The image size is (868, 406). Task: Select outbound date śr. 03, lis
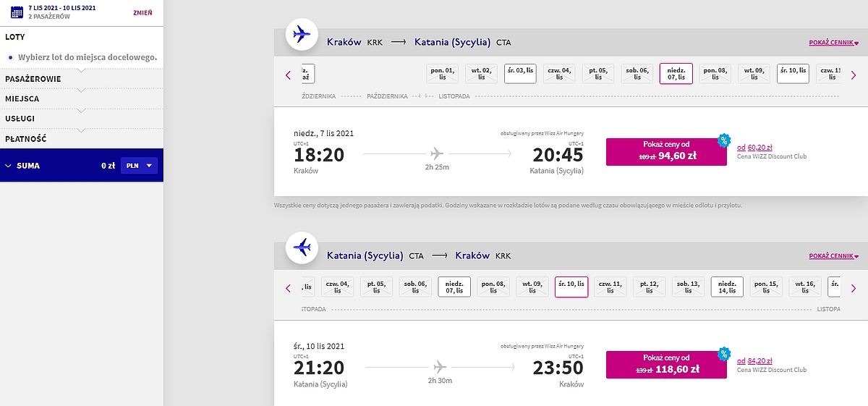(521, 74)
